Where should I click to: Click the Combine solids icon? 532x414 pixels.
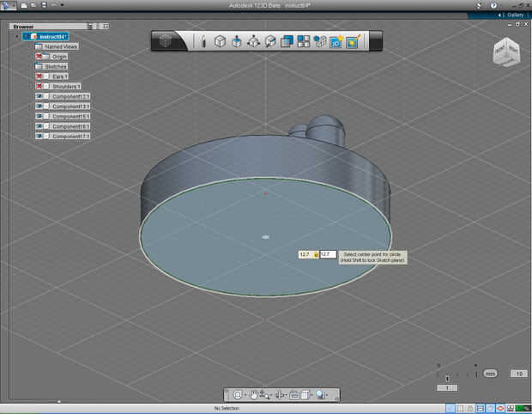click(x=287, y=41)
